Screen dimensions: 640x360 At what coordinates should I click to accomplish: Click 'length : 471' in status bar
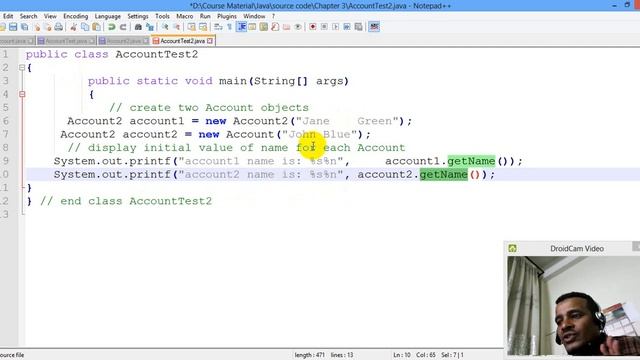click(x=309, y=355)
